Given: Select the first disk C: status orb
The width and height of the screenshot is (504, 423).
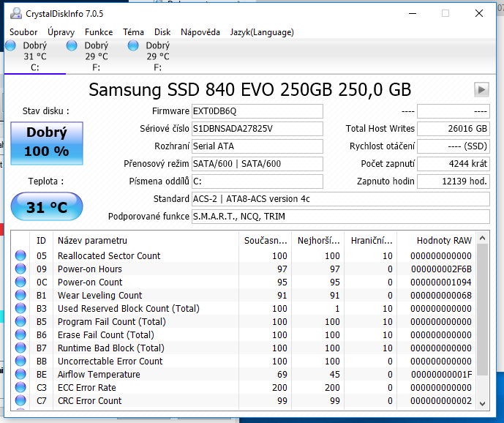Looking at the screenshot, I should point(10,46).
